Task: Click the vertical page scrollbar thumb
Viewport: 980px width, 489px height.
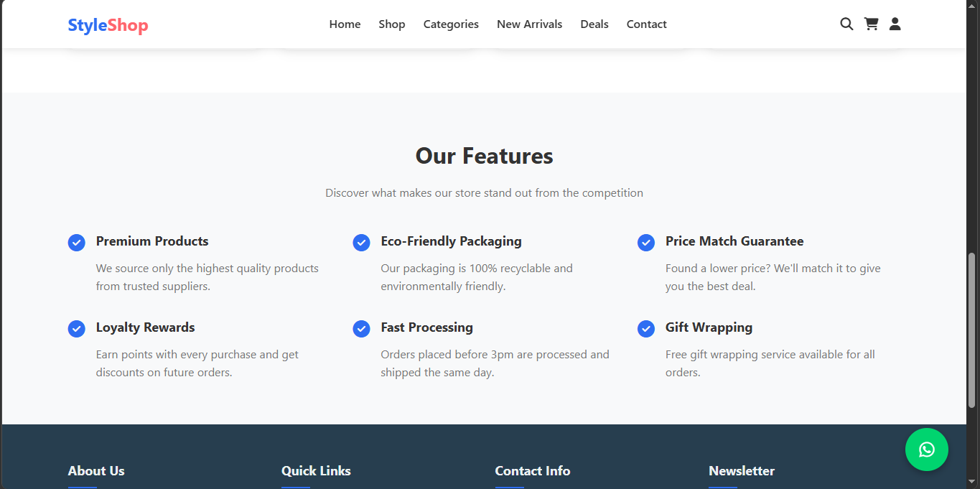Action: click(x=972, y=330)
